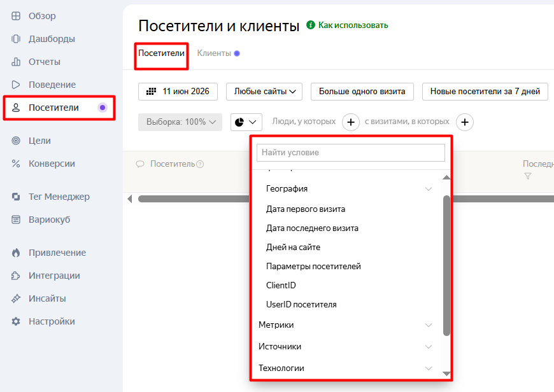The height and width of the screenshot is (392, 554).
Task: Click the dropdown list vertical scrollbar thumb
Action: click(446, 265)
